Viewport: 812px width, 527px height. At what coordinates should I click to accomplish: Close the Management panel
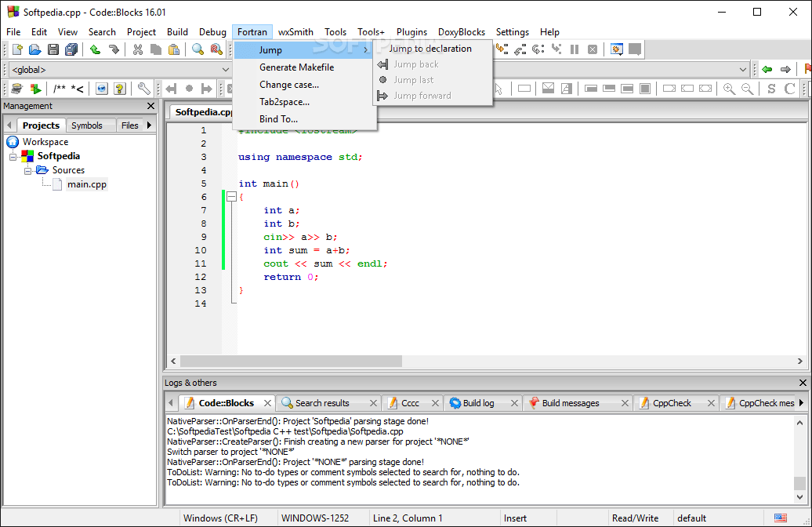pos(150,106)
